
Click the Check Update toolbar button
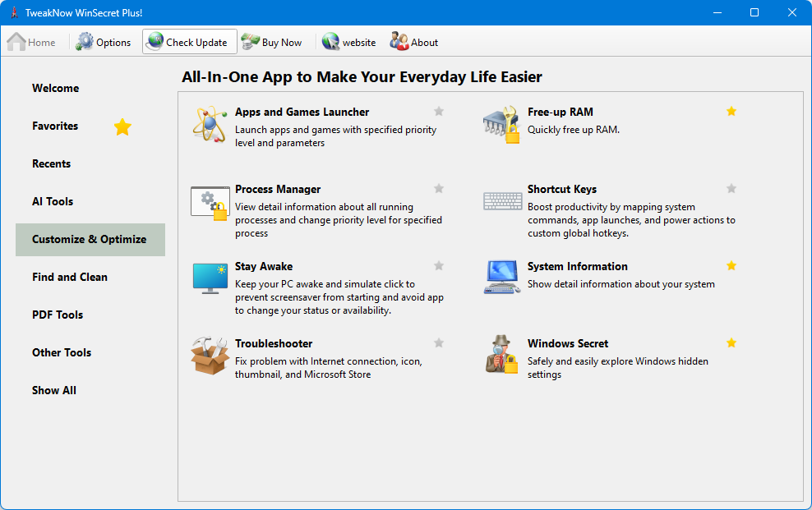[189, 42]
